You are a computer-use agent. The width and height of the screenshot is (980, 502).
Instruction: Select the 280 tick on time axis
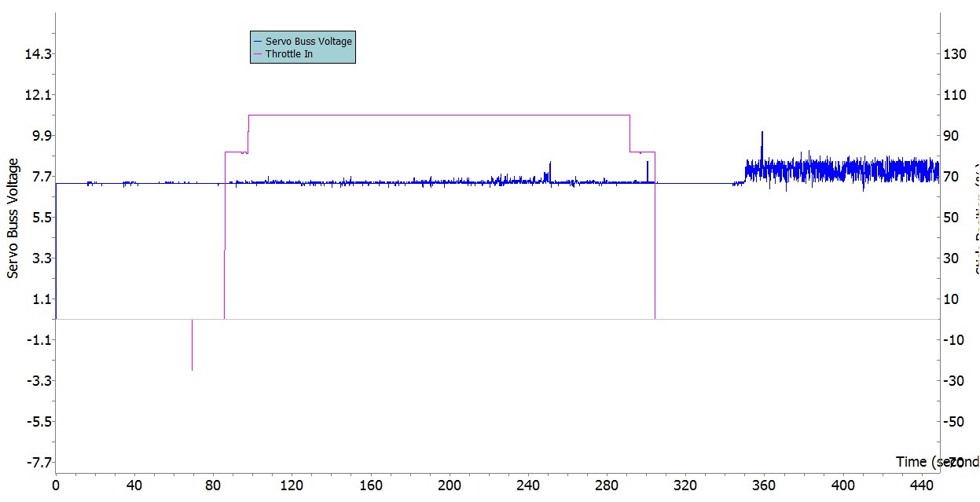[x=607, y=485]
